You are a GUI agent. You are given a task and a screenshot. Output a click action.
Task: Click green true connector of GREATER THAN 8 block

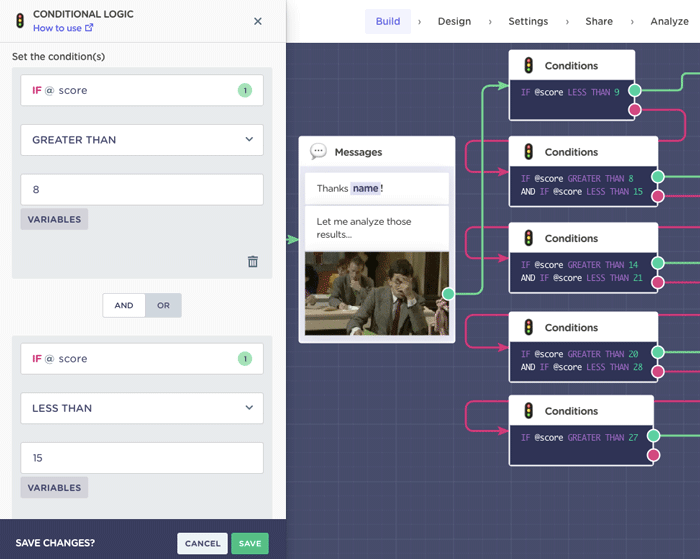[658, 177]
